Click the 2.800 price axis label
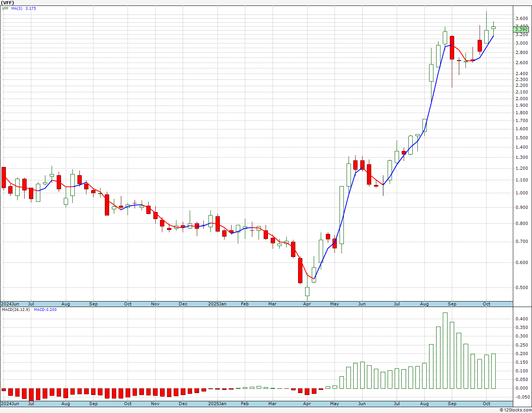Viewport: 532px width, 413px height. [x=521, y=53]
